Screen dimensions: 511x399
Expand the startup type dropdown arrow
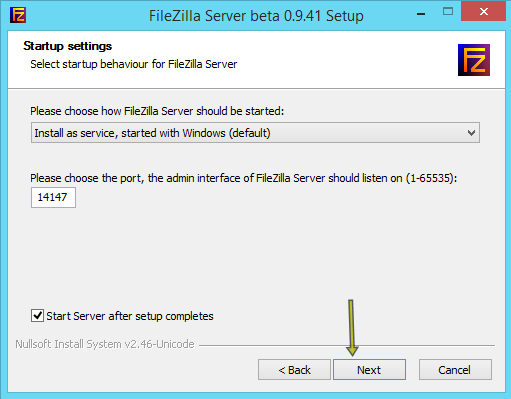pos(471,133)
